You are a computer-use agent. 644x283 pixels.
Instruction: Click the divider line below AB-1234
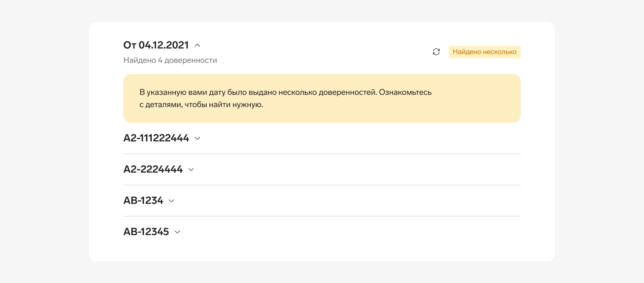tap(322, 216)
